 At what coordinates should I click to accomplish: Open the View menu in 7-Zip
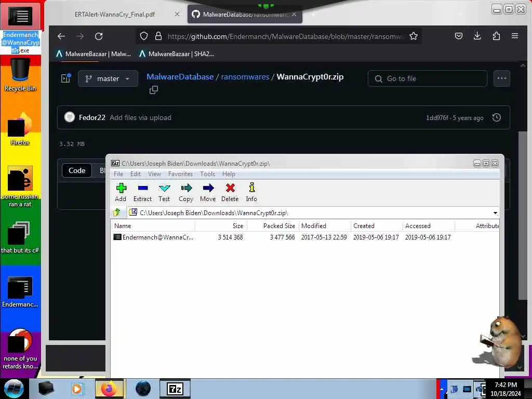[x=154, y=174]
